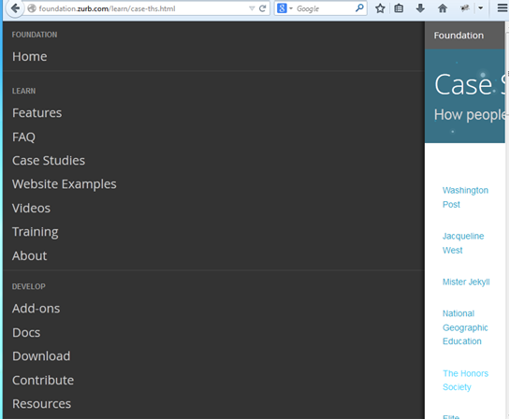Open the Washington Post case study link
The image size is (510, 420).
point(465,197)
